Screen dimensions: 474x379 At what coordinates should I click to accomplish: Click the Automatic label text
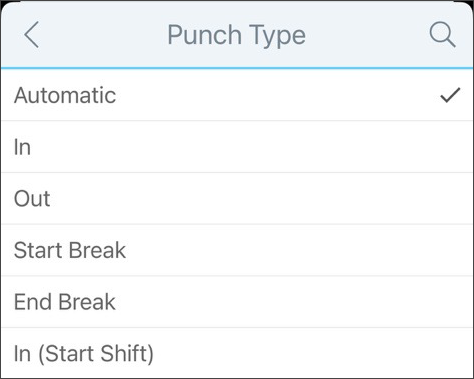tap(65, 95)
